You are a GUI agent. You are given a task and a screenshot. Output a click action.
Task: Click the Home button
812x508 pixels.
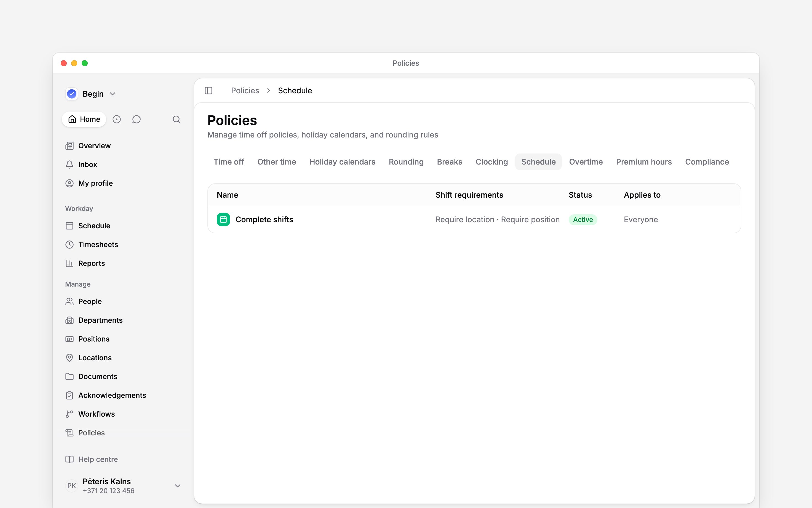[84, 119]
